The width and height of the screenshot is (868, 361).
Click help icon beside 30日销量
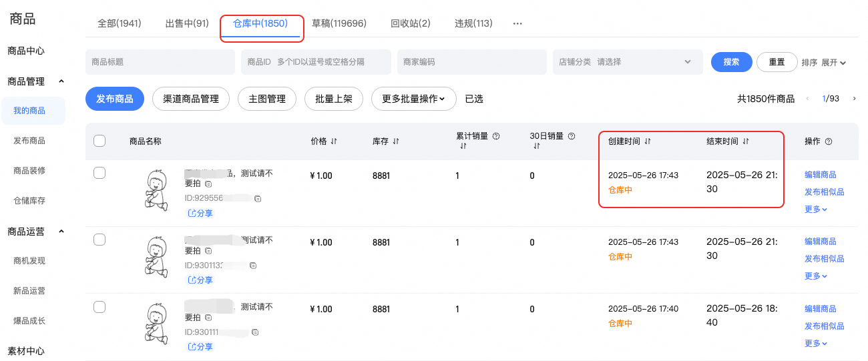point(570,136)
